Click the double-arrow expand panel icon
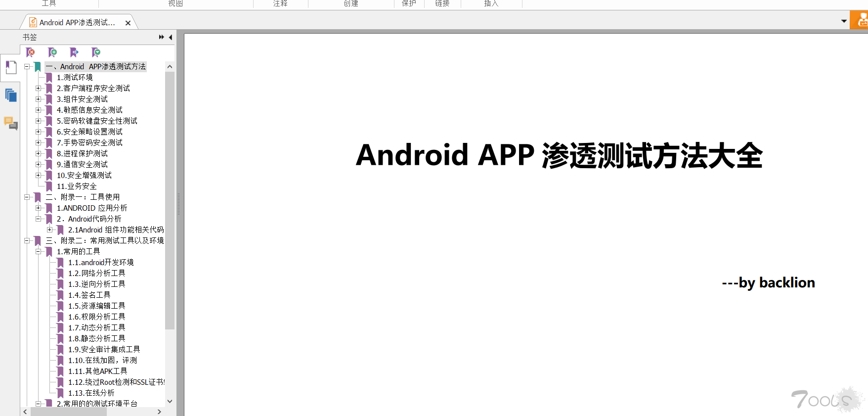The height and width of the screenshot is (416, 868). [x=161, y=37]
